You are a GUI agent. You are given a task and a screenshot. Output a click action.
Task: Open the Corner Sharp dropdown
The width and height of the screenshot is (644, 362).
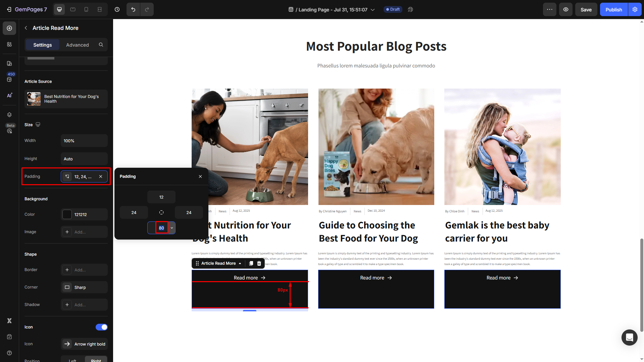[x=84, y=287]
